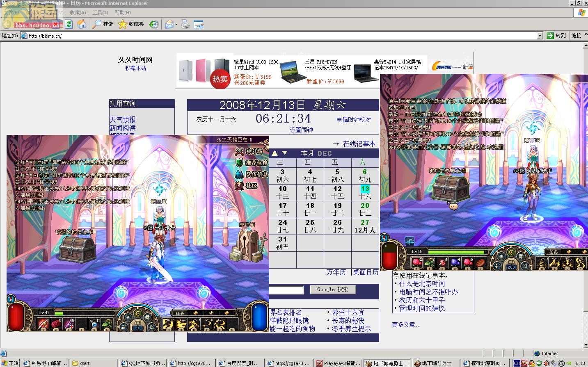588x367 pixels.
Task: Open the 电脑时间总不准咋办 link
Action: click(x=428, y=292)
